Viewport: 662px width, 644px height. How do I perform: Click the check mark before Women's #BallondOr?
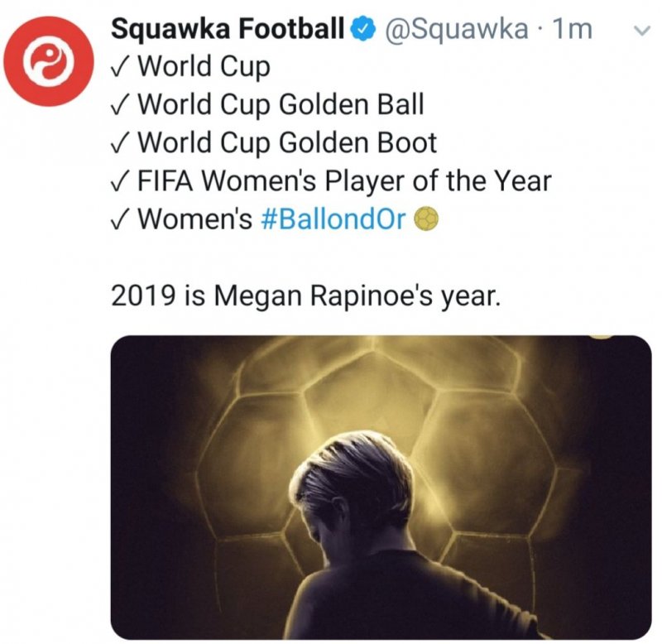pos(120,219)
